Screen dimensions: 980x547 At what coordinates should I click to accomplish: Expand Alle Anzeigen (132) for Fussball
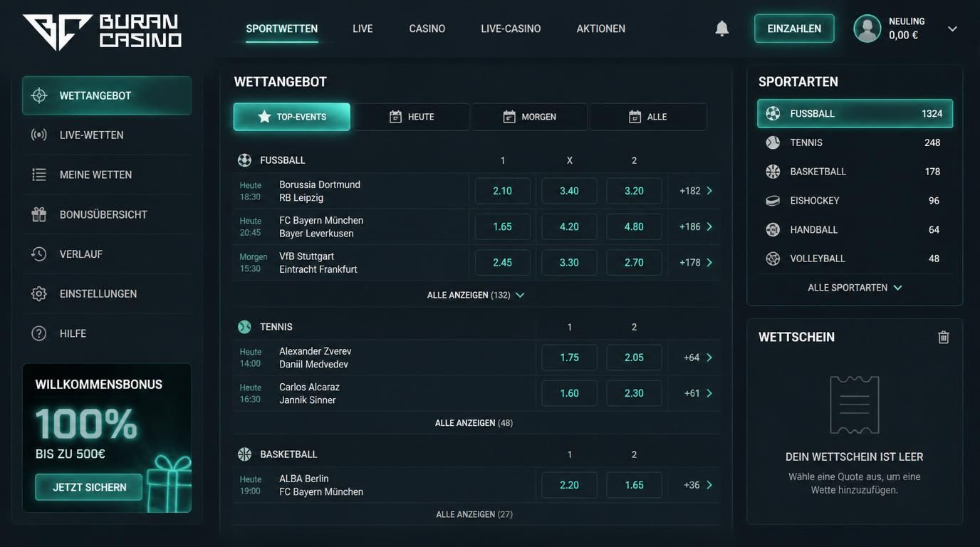point(476,295)
